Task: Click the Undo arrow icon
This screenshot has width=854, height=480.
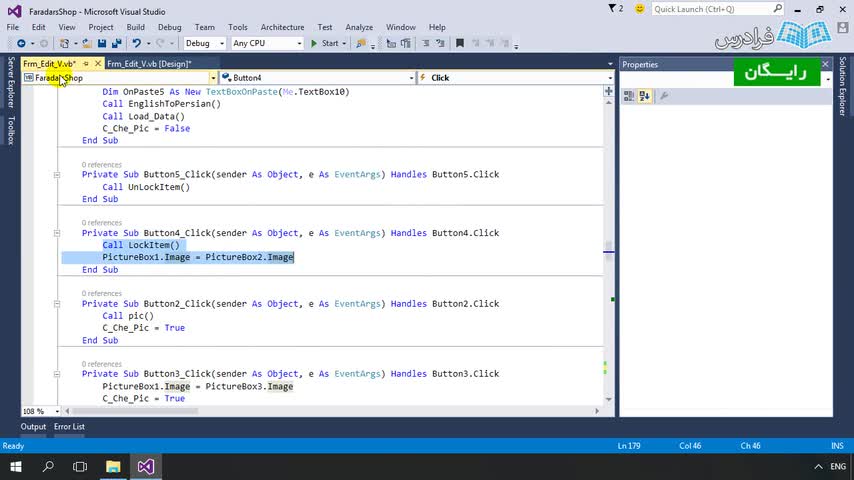Action: point(136,43)
